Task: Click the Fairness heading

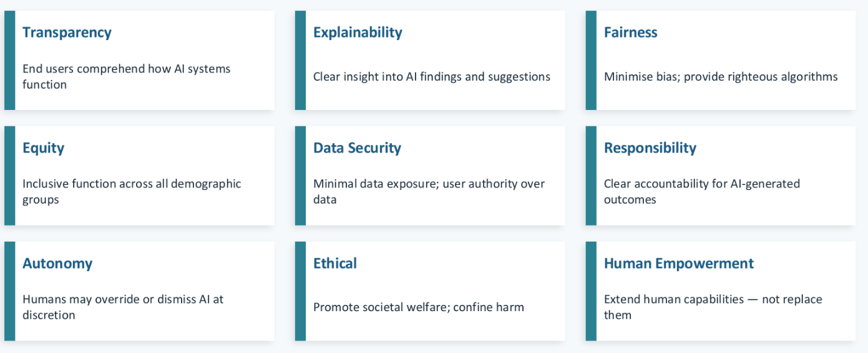Action: click(x=630, y=32)
